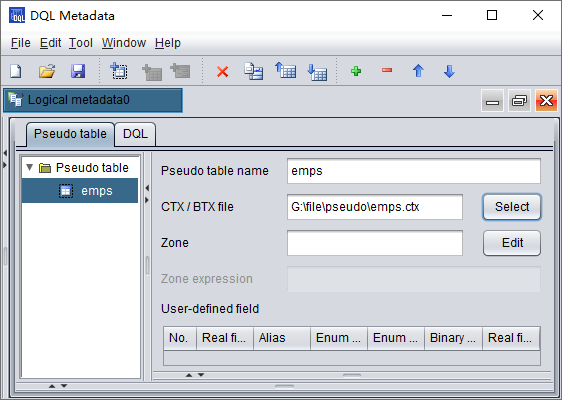Switch to the DQL tab
Image resolution: width=562 pixels, height=400 pixels.
135,134
